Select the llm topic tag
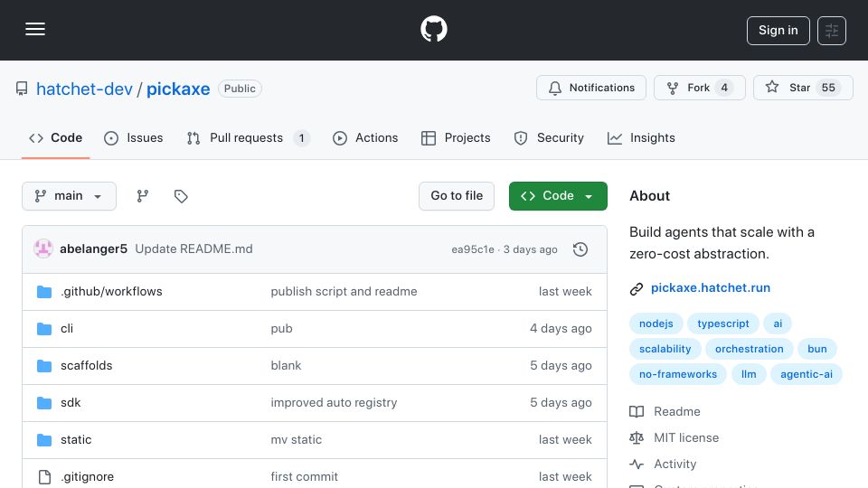This screenshot has width=868, height=488. [749, 374]
